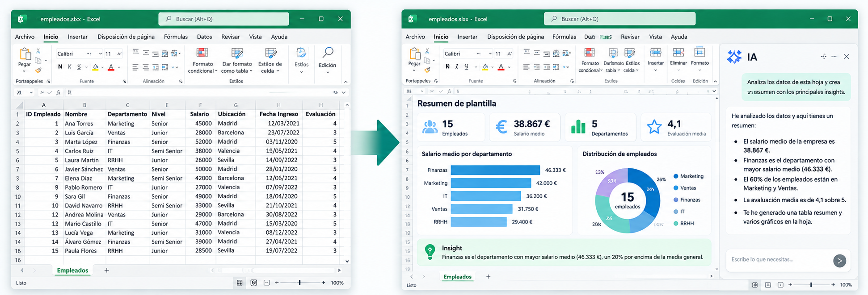
Task: Expand the formula bar chevron in left window
Action: (343, 92)
